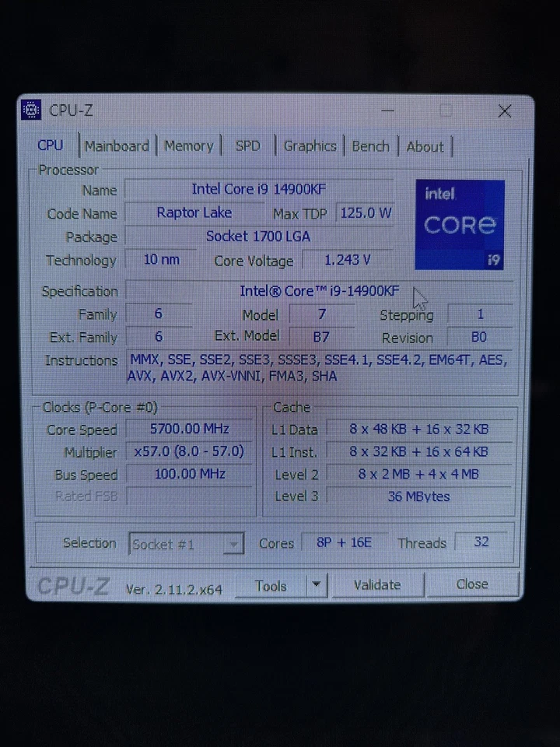Open the Socket #1 selection dropdown
Screen dimensions: 560x747
point(186,544)
